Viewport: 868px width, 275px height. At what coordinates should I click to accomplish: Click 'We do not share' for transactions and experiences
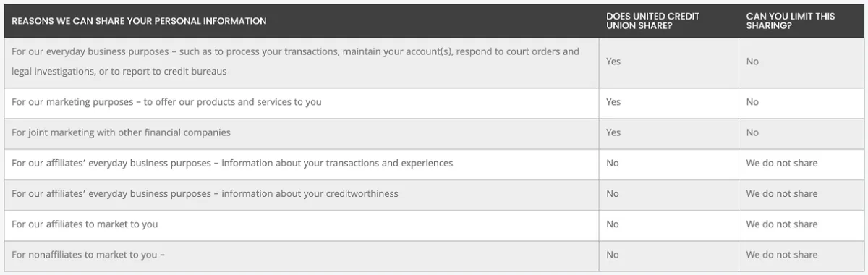[x=782, y=163]
